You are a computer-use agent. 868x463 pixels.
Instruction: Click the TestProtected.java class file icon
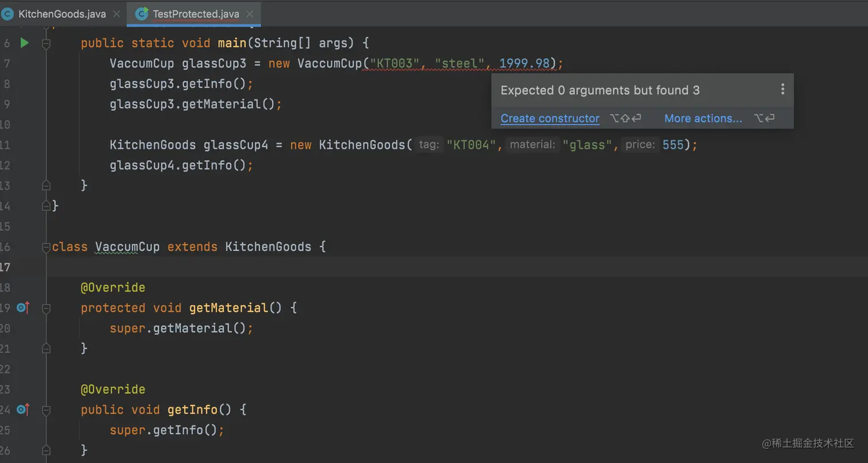[141, 14]
